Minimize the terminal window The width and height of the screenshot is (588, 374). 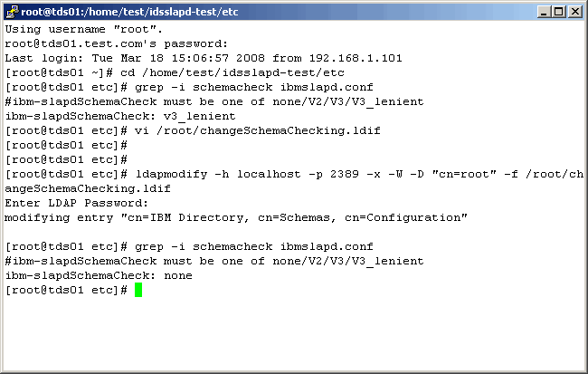tap(544, 11)
